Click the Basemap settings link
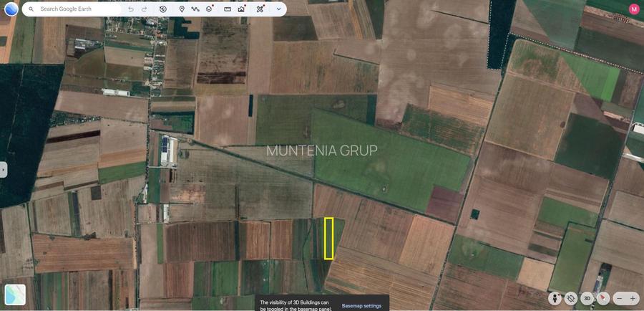Image resolution: width=644 pixels, height=311 pixels. pyautogui.click(x=361, y=306)
